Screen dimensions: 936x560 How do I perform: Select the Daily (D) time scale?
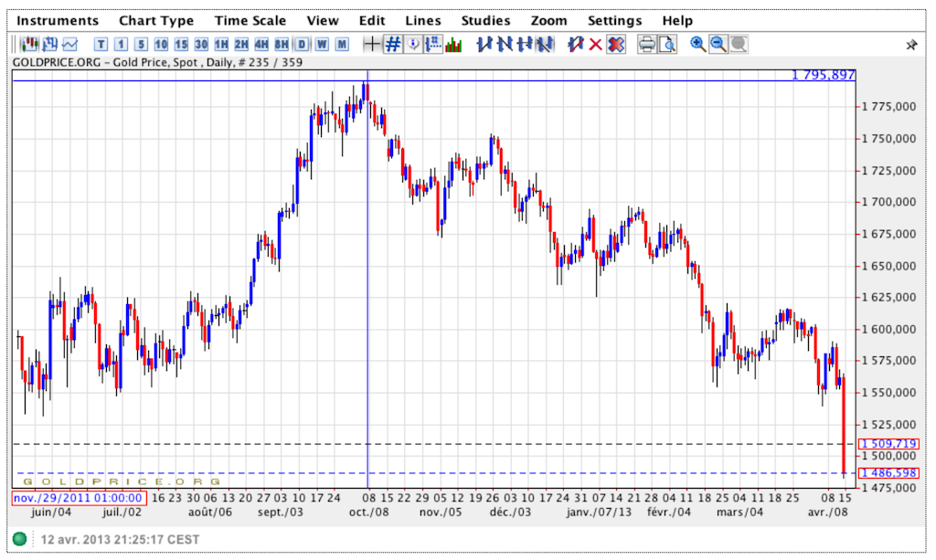click(x=301, y=44)
